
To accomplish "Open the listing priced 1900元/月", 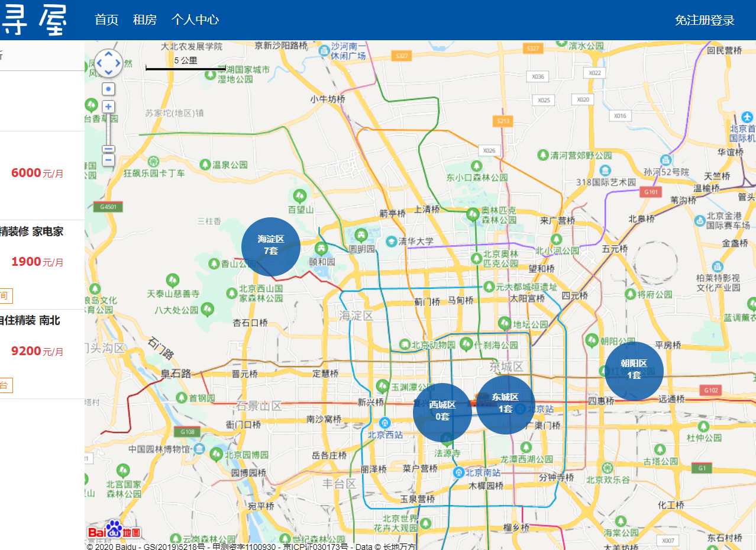I will pos(42,265).
